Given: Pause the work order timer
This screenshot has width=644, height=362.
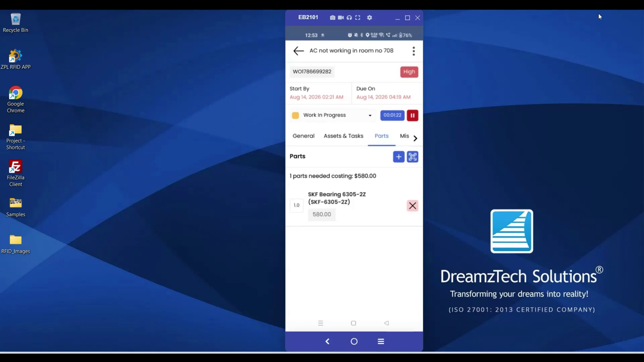Looking at the screenshot, I should [x=412, y=115].
